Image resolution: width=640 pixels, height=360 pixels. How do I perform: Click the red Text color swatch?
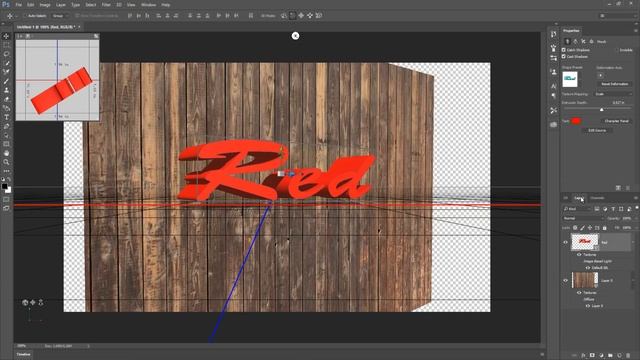[x=576, y=121]
